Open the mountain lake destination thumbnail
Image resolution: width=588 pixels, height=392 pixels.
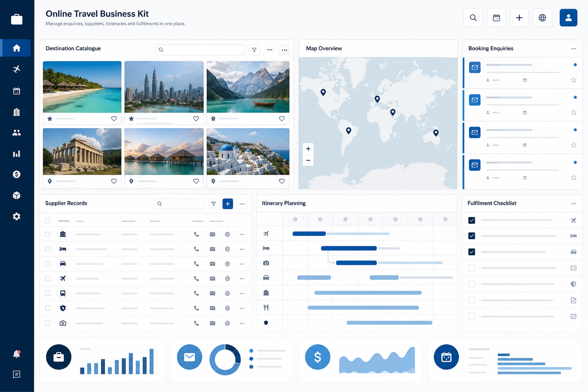tap(248, 87)
